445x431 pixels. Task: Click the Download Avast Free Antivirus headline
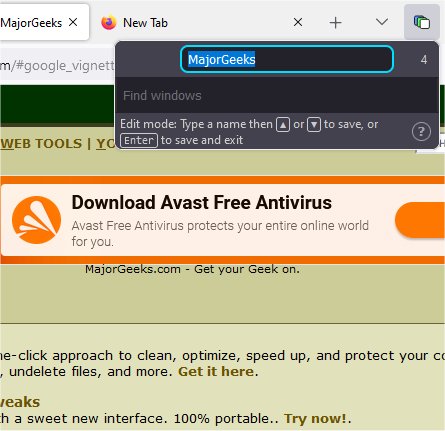pos(202,202)
